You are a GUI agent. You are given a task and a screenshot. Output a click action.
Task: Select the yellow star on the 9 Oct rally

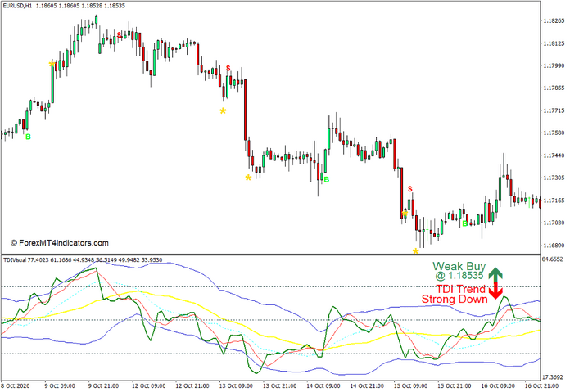coord(52,63)
